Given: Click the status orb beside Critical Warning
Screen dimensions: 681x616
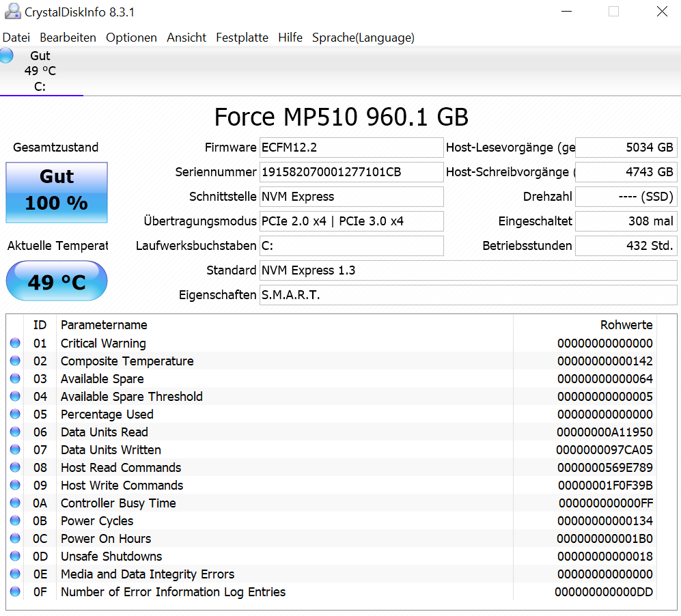Looking at the screenshot, I should point(15,344).
